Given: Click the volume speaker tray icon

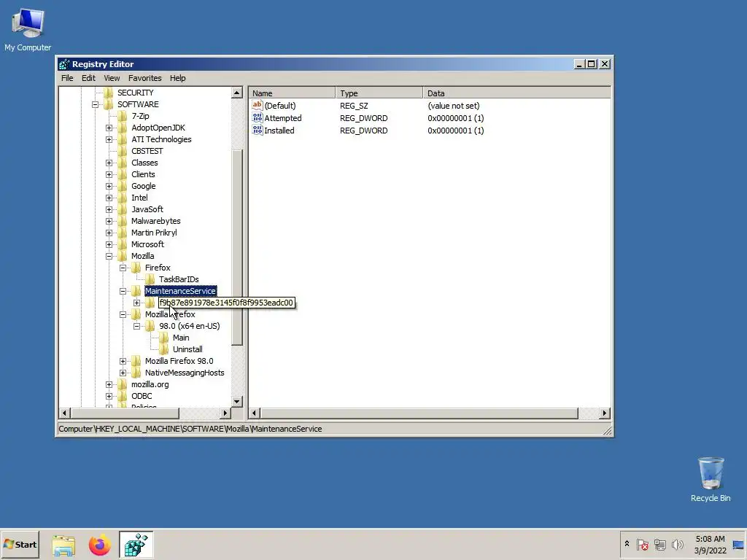Looking at the screenshot, I should 677,544.
